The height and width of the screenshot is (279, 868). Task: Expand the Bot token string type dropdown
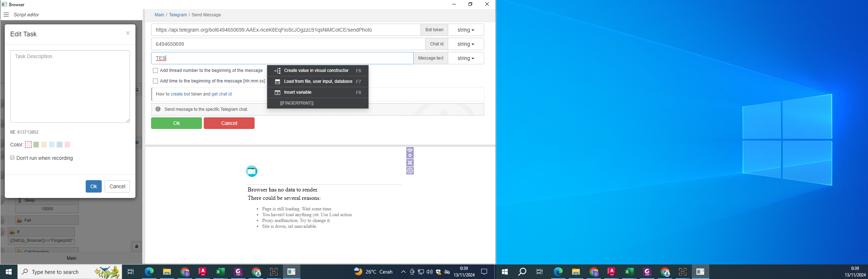tap(466, 30)
